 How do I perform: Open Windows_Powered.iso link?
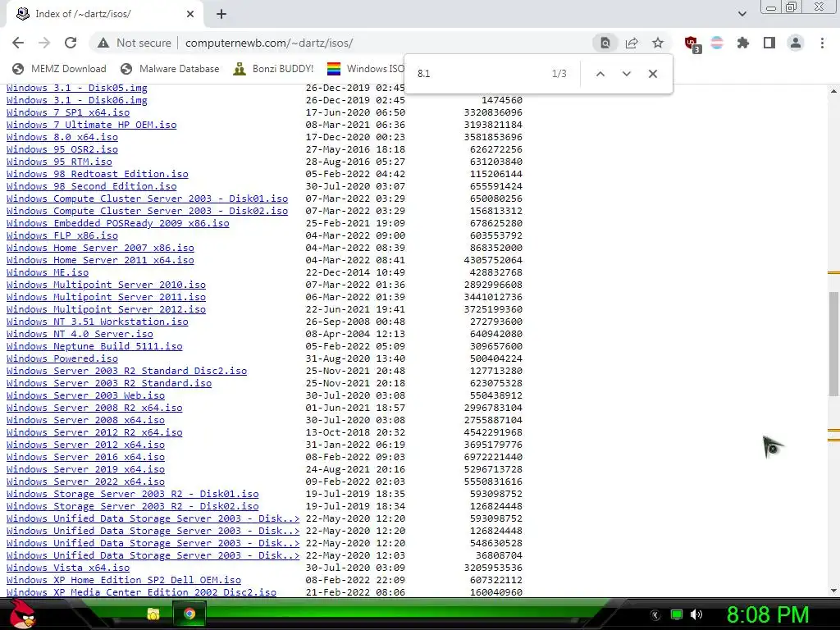click(62, 359)
